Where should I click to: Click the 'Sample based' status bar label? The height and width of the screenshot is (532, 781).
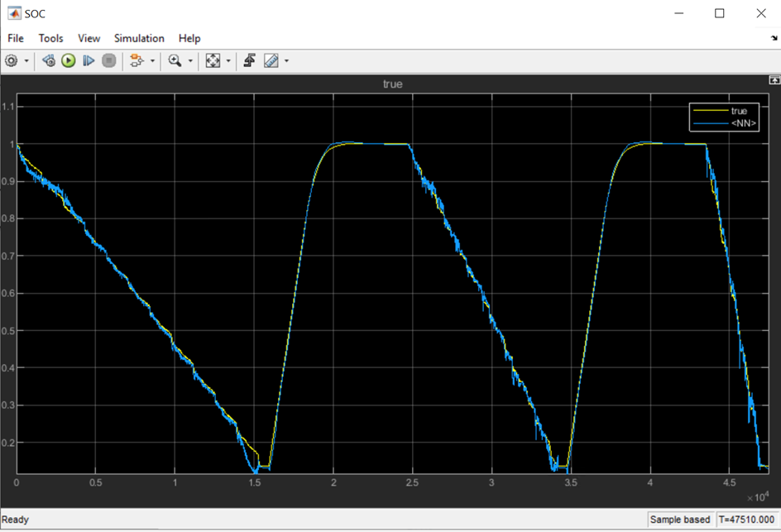pos(679,520)
